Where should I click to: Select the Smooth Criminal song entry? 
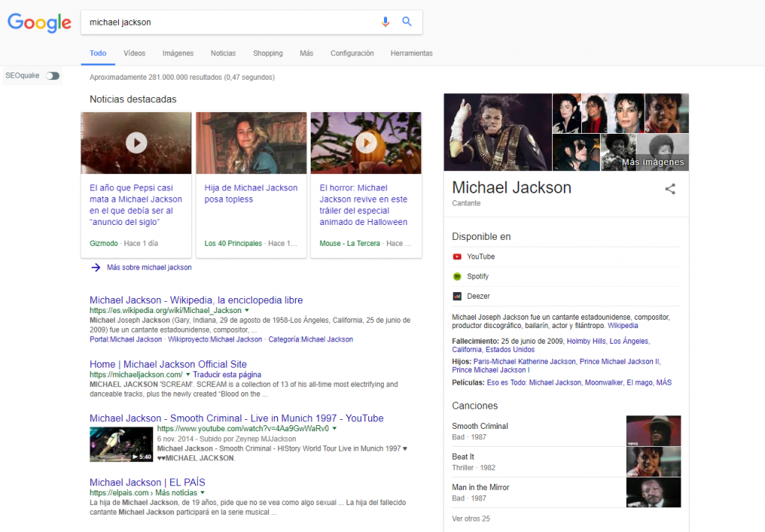538,431
